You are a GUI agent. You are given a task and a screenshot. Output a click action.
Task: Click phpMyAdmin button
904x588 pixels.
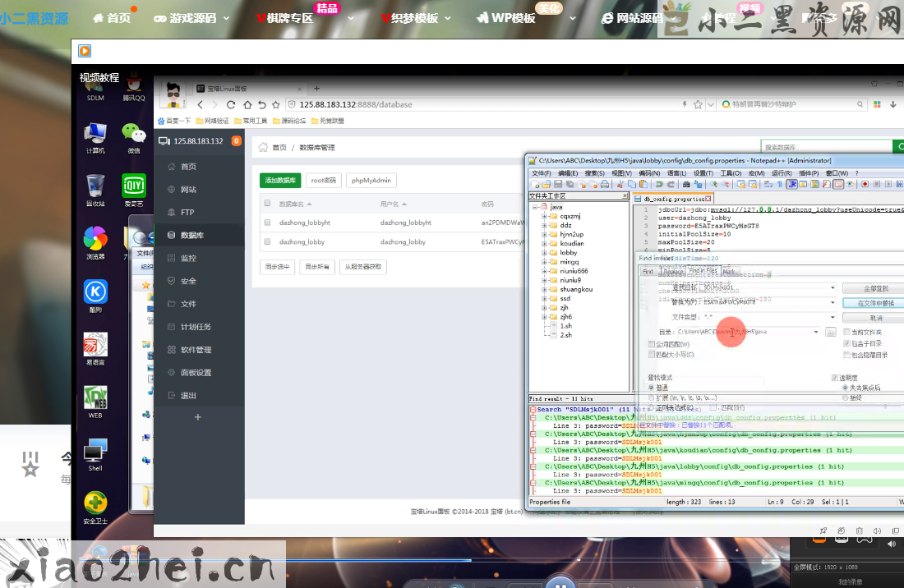tap(371, 180)
